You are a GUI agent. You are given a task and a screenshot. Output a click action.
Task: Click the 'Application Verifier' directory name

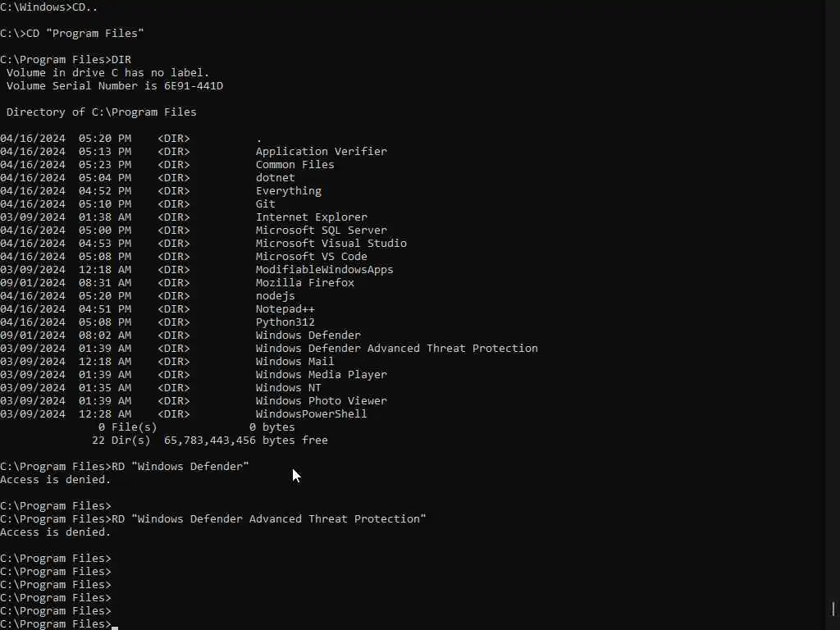(321, 152)
